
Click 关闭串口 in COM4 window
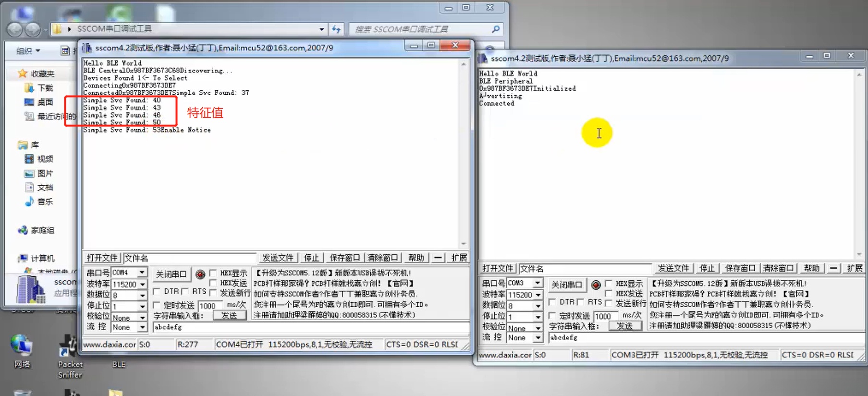[171, 274]
